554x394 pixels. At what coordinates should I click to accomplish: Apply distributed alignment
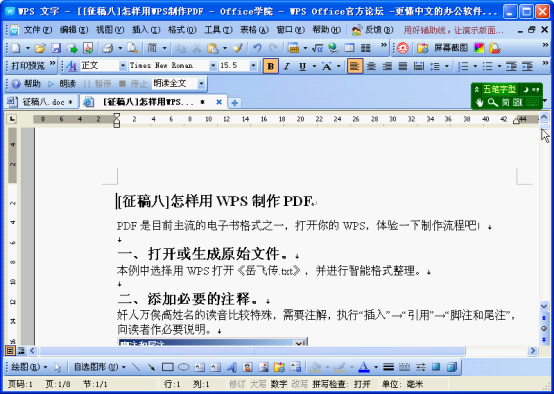tap(419, 66)
